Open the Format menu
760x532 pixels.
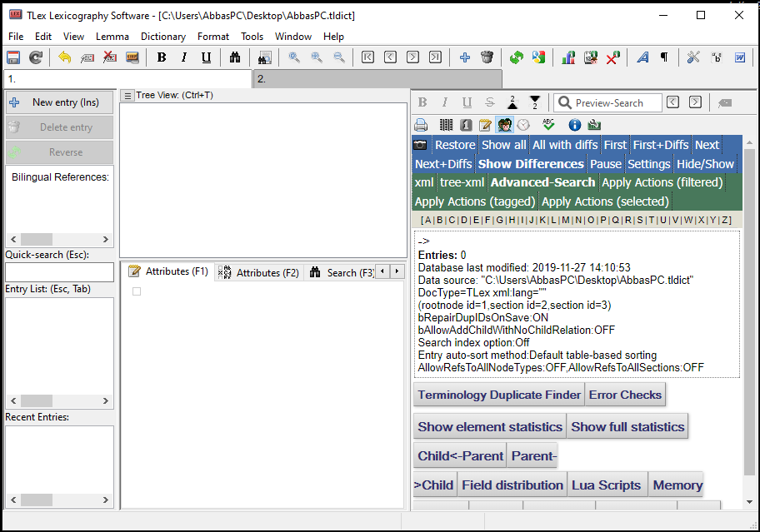tap(212, 37)
